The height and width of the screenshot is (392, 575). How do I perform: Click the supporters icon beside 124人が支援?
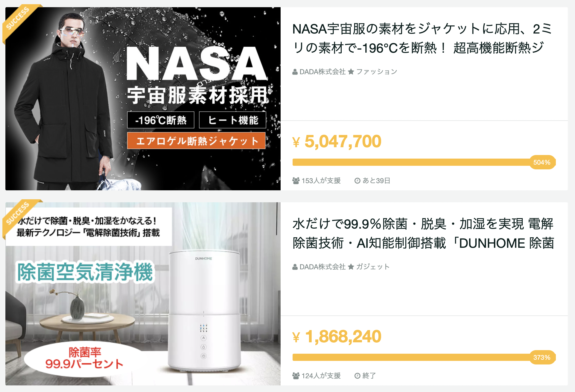[296, 376]
